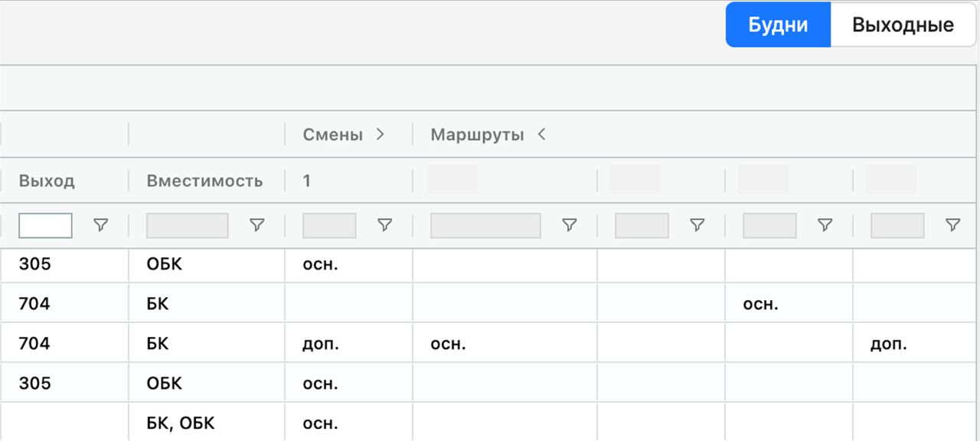Focus the filter input of the second Маршруты column
The image size is (980, 441).
point(642,225)
